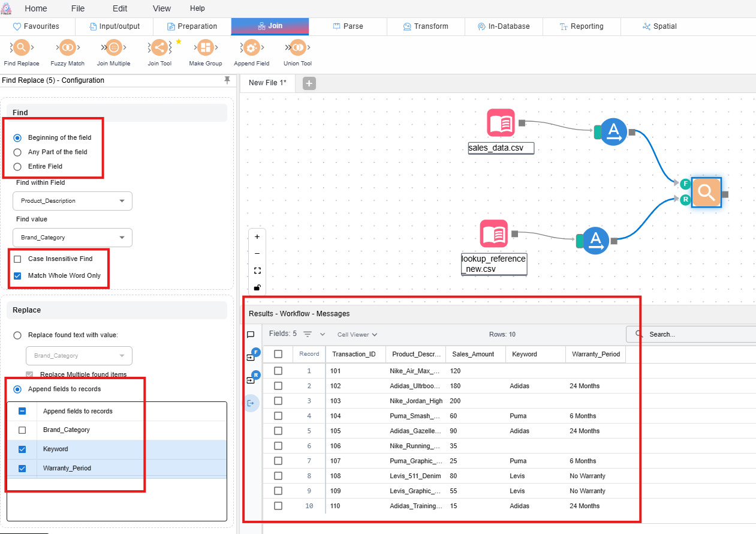Viewport: 756px width, 534px height.
Task: Select the Fuzzy Match tool icon
Action: point(68,48)
